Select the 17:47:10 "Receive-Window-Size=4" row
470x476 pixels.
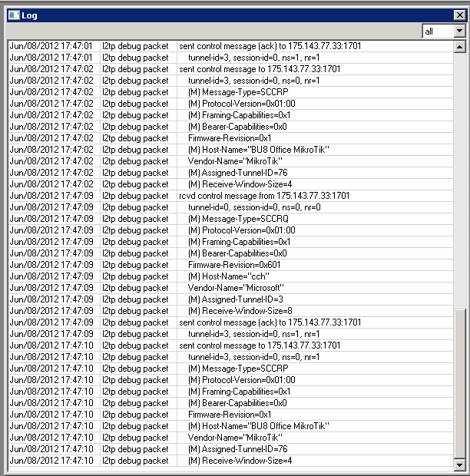pos(230,461)
